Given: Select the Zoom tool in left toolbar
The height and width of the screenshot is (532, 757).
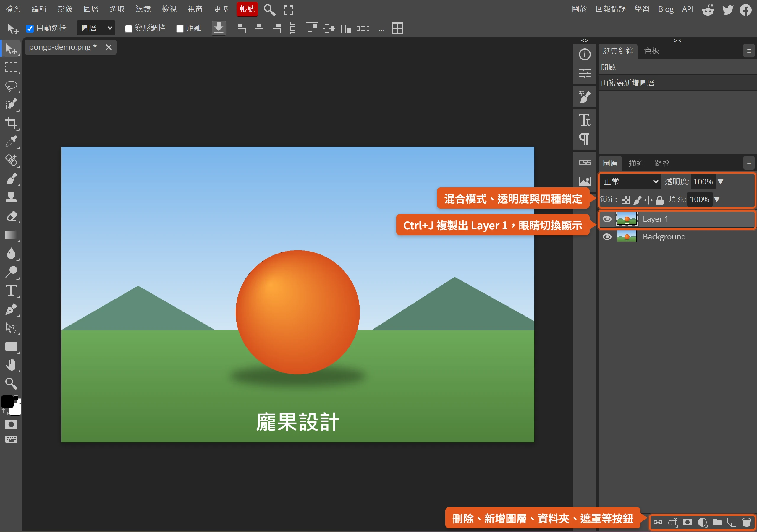Looking at the screenshot, I should (x=11, y=383).
